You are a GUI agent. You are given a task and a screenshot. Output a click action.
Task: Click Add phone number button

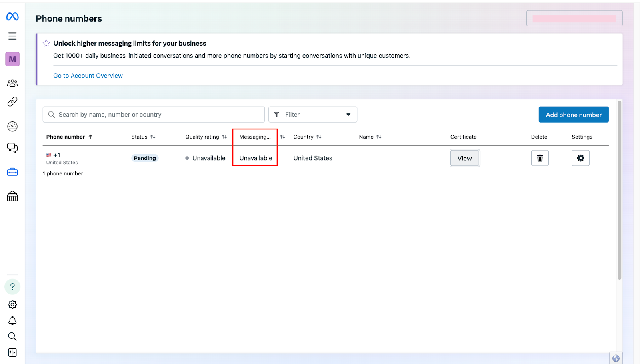[x=573, y=115]
